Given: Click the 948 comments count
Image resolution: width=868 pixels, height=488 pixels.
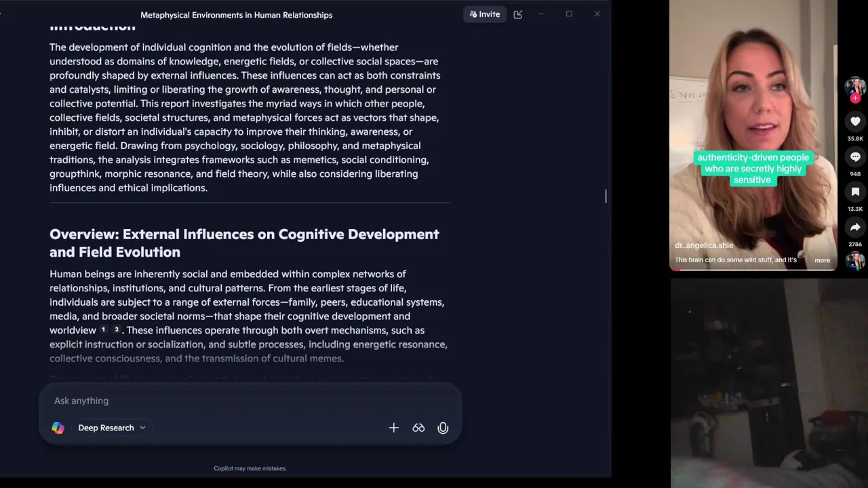Looking at the screenshot, I should point(855,174).
